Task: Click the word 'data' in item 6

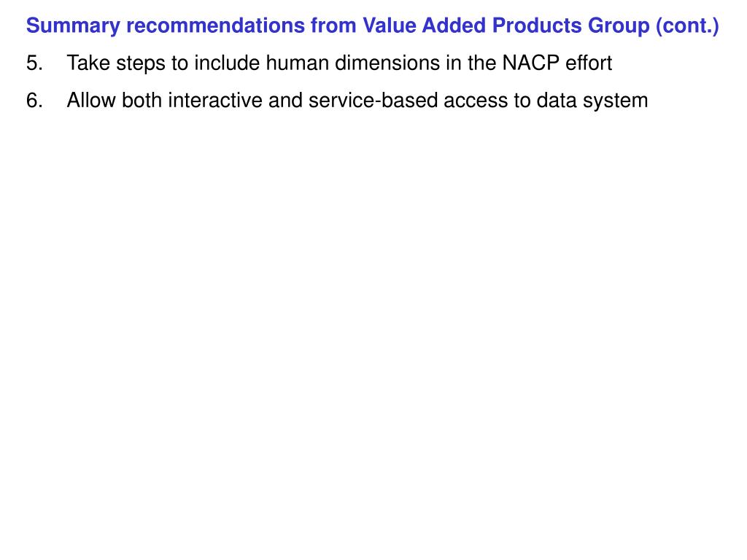Action: [557, 101]
